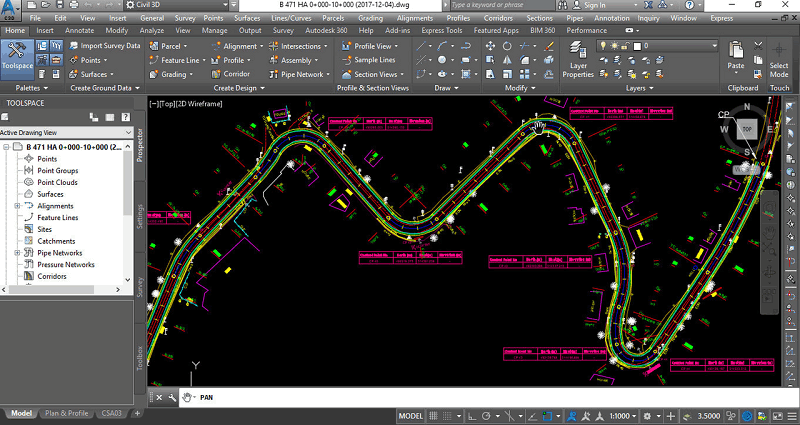The image size is (800, 425).
Task: Select Catchments in the tree
Action: pos(56,241)
